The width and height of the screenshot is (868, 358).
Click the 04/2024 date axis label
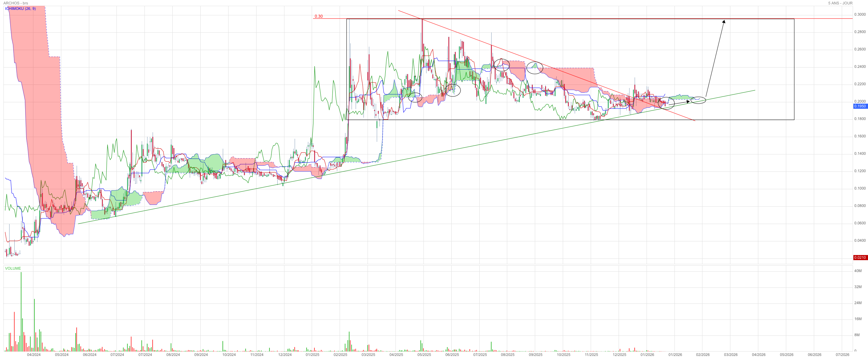coord(34,355)
